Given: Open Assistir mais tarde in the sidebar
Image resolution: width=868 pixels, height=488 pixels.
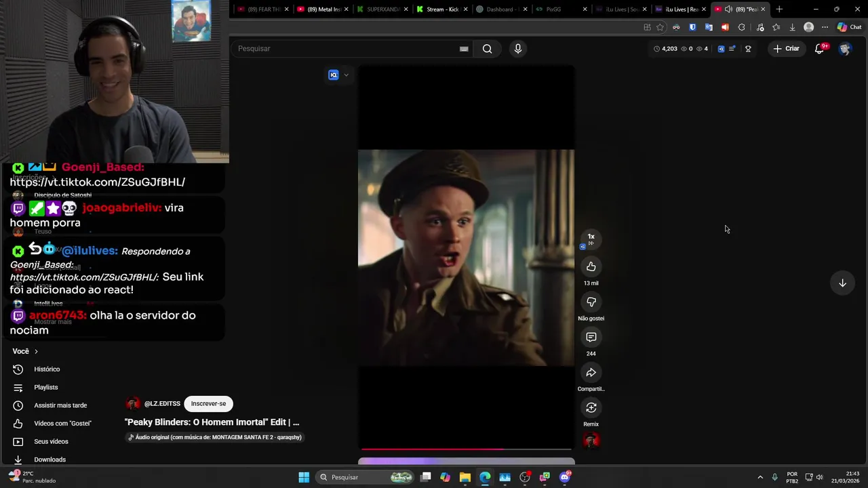Looking at the screenshot, I should [60, 405].
